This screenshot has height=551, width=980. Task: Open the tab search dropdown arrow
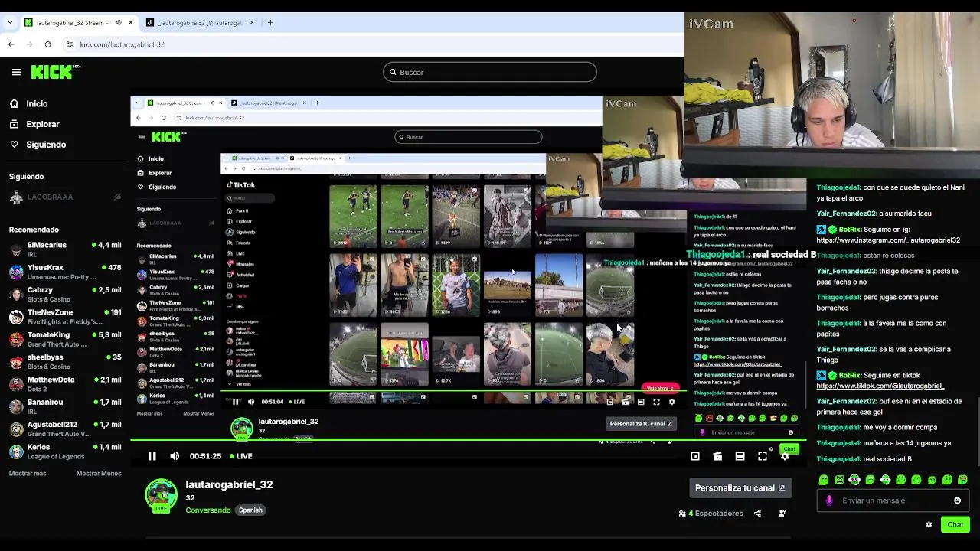click(x=9, y=23)
